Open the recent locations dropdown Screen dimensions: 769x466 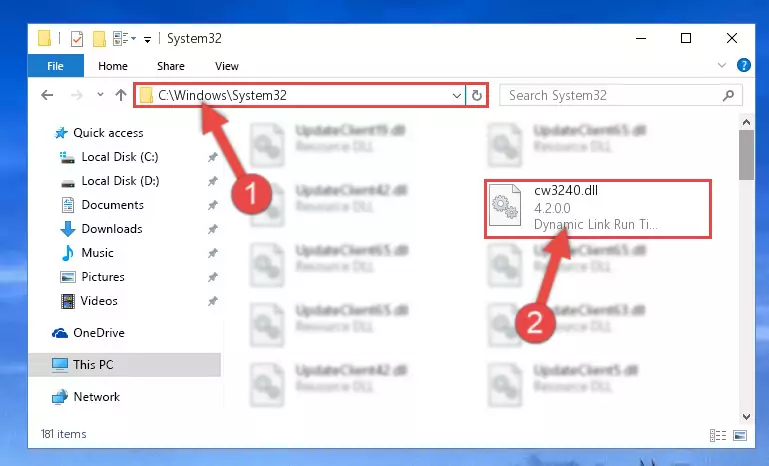click(100, 95)
